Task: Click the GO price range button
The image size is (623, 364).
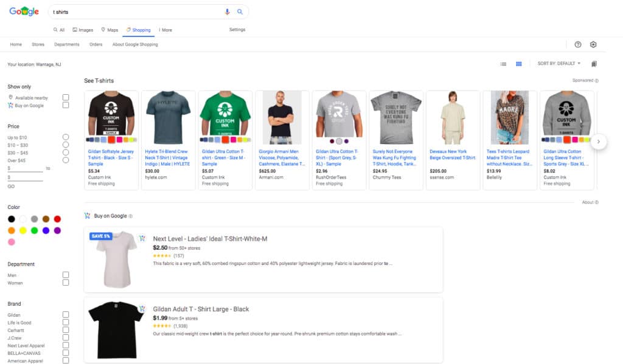Action: click(x=11, y=186)
